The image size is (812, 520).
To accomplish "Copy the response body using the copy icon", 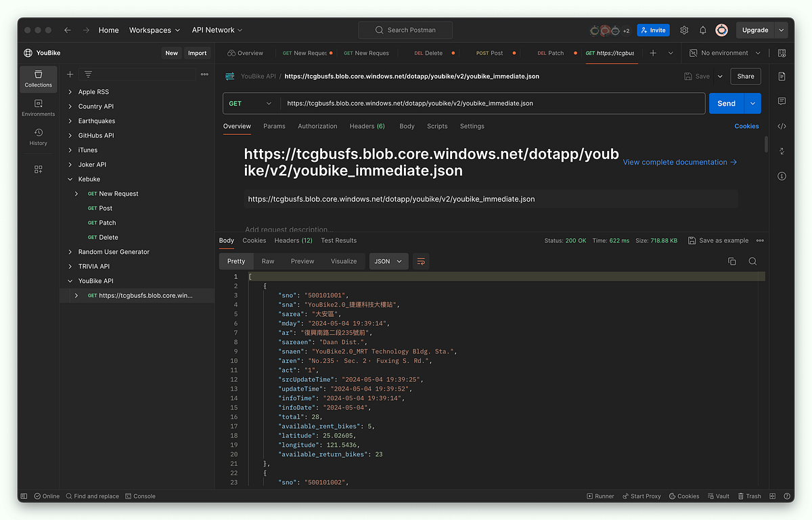I will [731, 261].
